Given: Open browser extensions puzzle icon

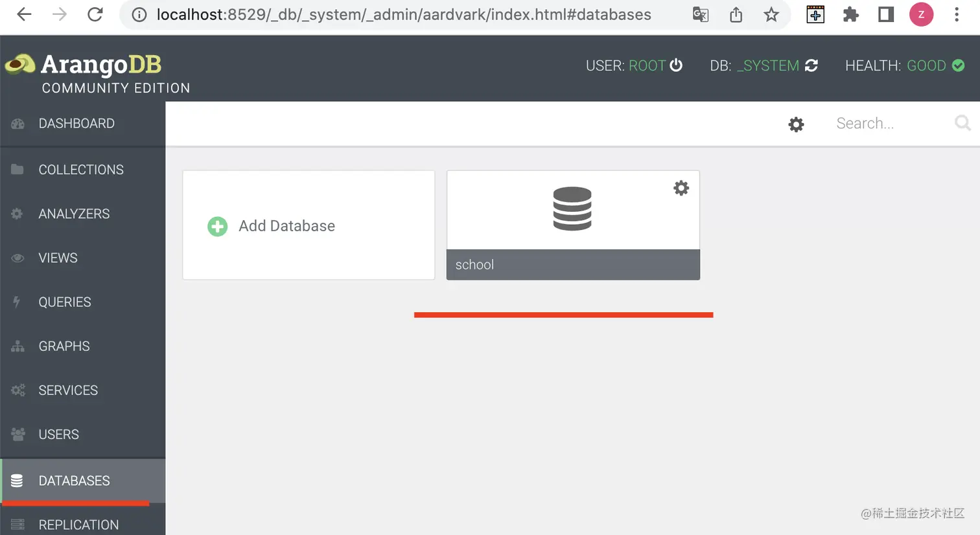Looking at the screenshot, I should pos(850,14).
